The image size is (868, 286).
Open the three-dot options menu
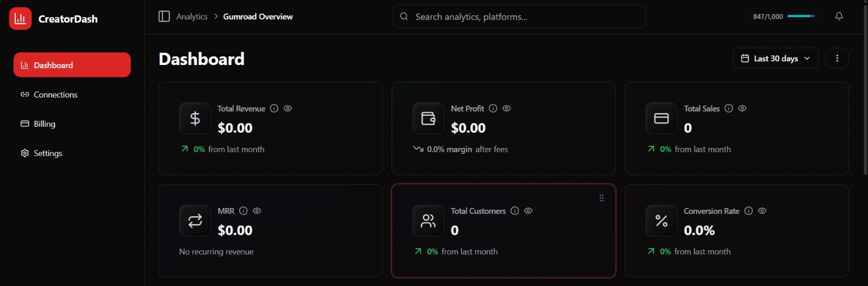tap(837, 58)
